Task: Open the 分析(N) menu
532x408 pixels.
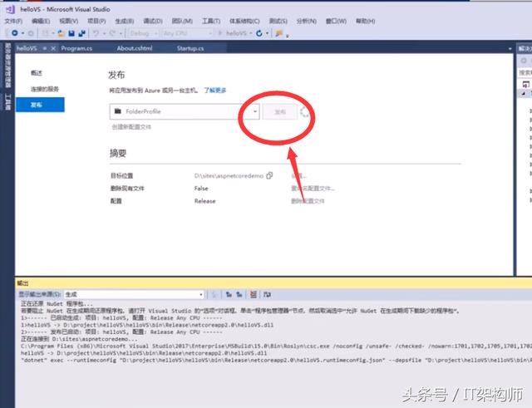Action: coord(306,21)
